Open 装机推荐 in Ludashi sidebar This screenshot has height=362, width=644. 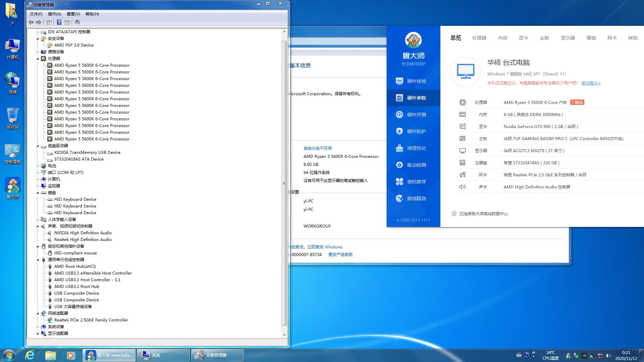[x=413, y=182]
